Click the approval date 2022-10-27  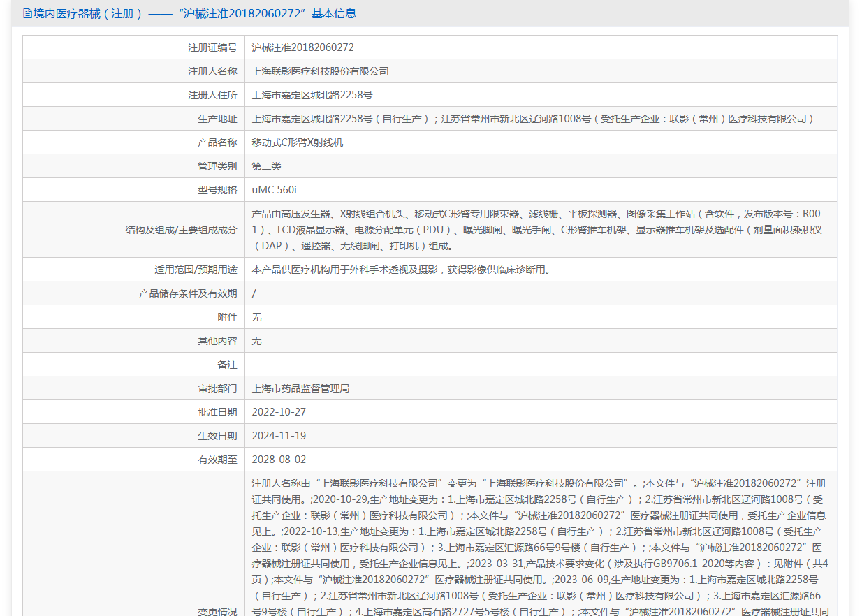279,412
